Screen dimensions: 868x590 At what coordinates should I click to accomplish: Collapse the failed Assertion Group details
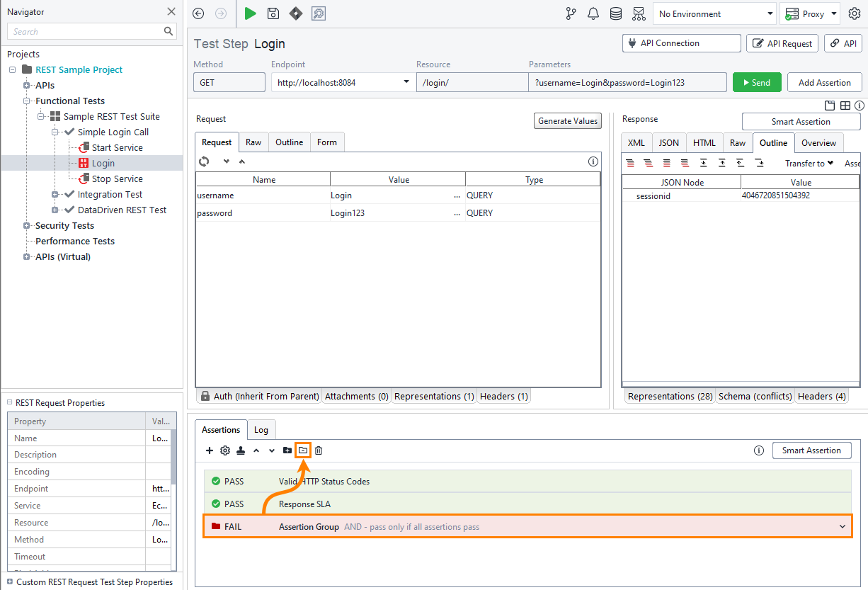tap(843, 526)
